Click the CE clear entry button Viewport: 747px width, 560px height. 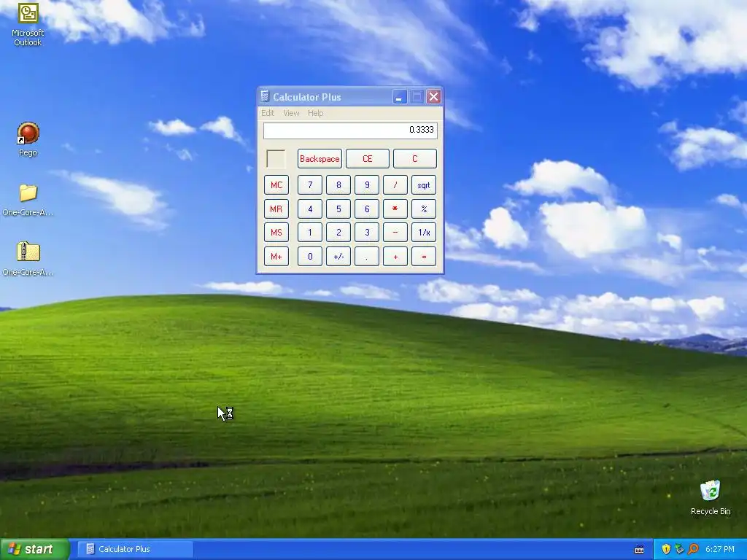(368, 158)
